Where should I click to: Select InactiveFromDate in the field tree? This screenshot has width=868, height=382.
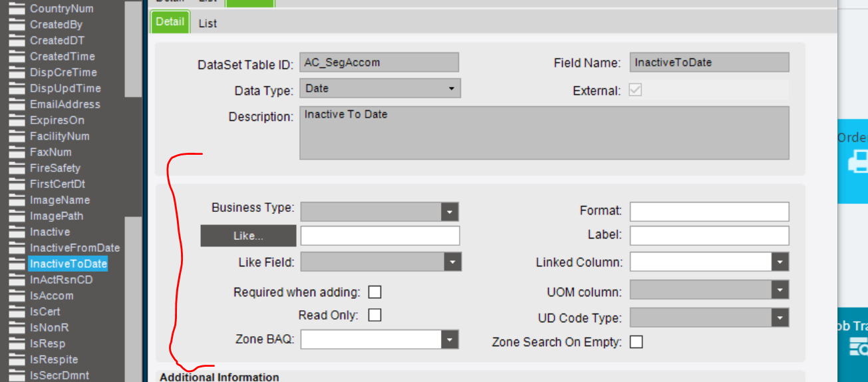[x=74, y=248]
